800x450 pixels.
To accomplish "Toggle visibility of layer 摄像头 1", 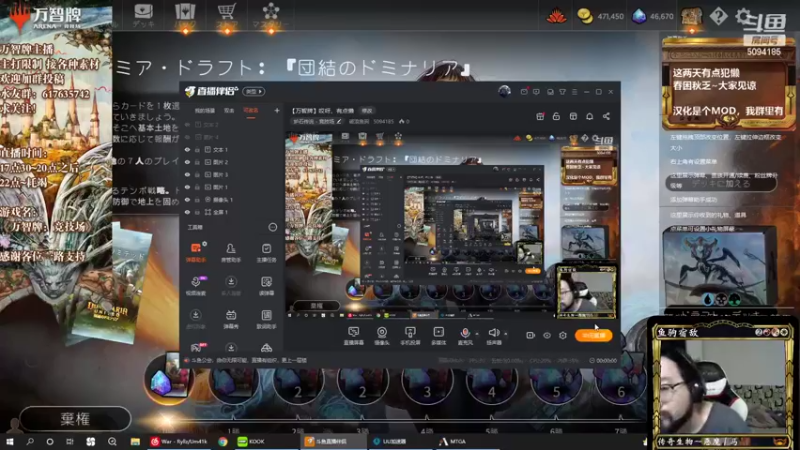I will click(x=187, y=200).
